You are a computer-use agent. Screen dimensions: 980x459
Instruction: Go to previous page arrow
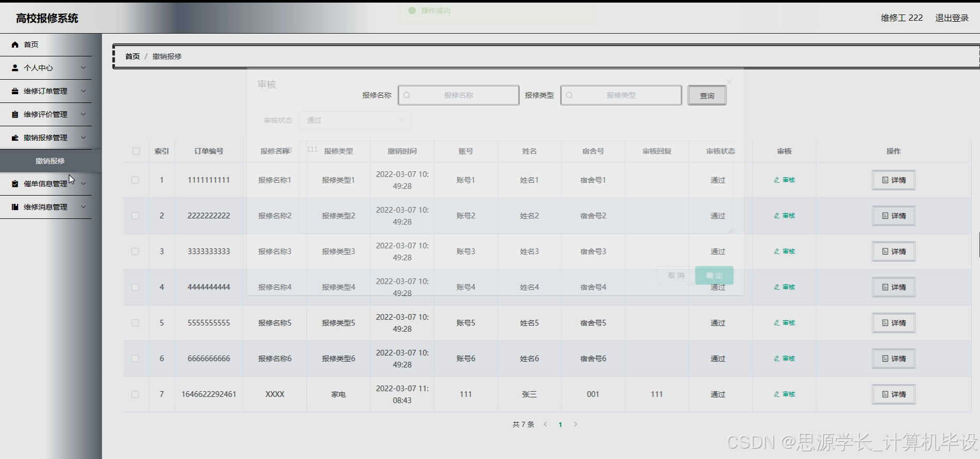tap(545, 424)
